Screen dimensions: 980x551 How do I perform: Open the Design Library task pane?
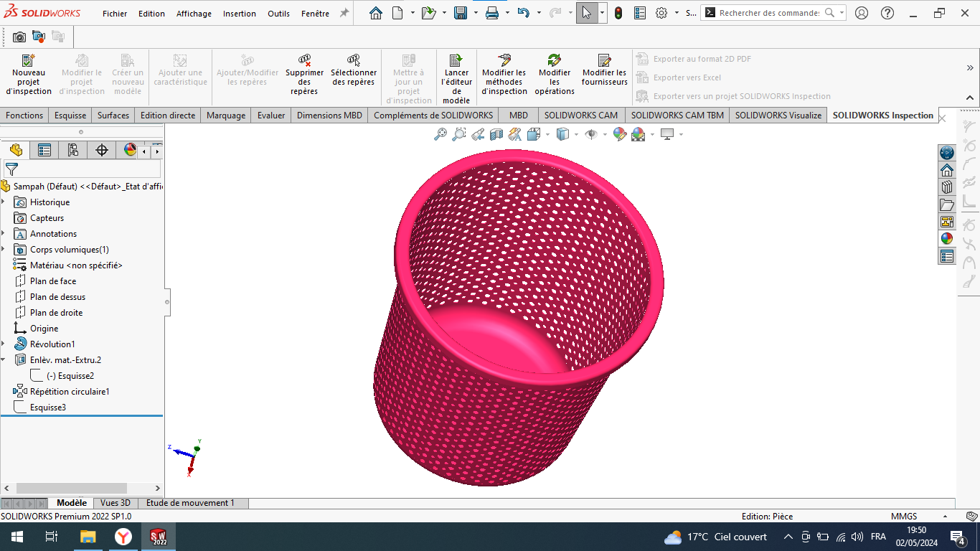coord(947,186)
